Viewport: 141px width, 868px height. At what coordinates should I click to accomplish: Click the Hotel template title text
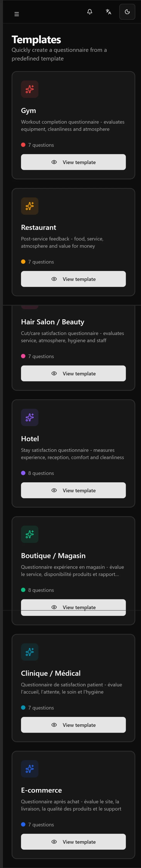[x=30, y=439]
